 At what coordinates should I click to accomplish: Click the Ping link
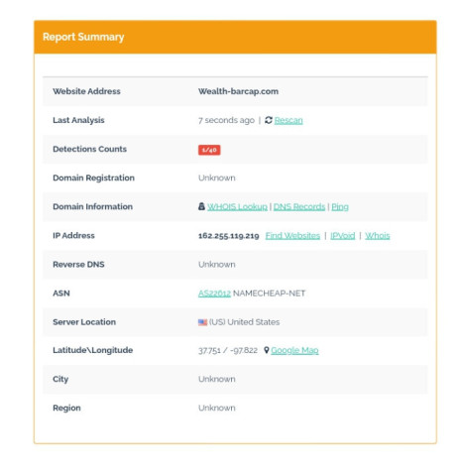pyautogui.click(x=340, y=207)
